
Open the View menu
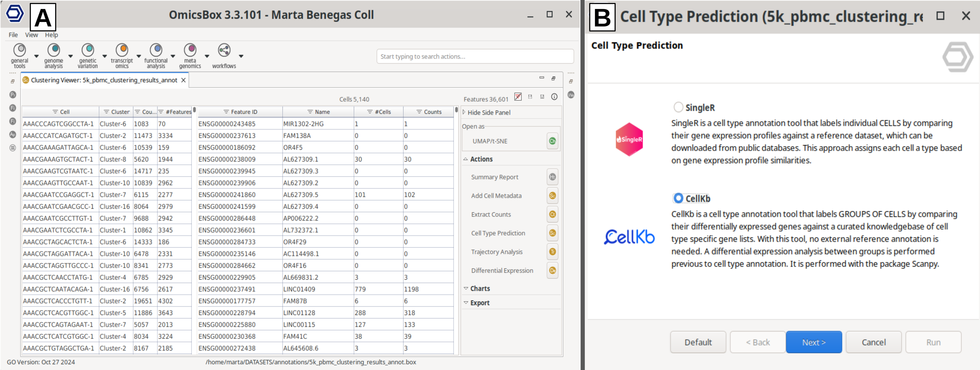click(31, 35)
